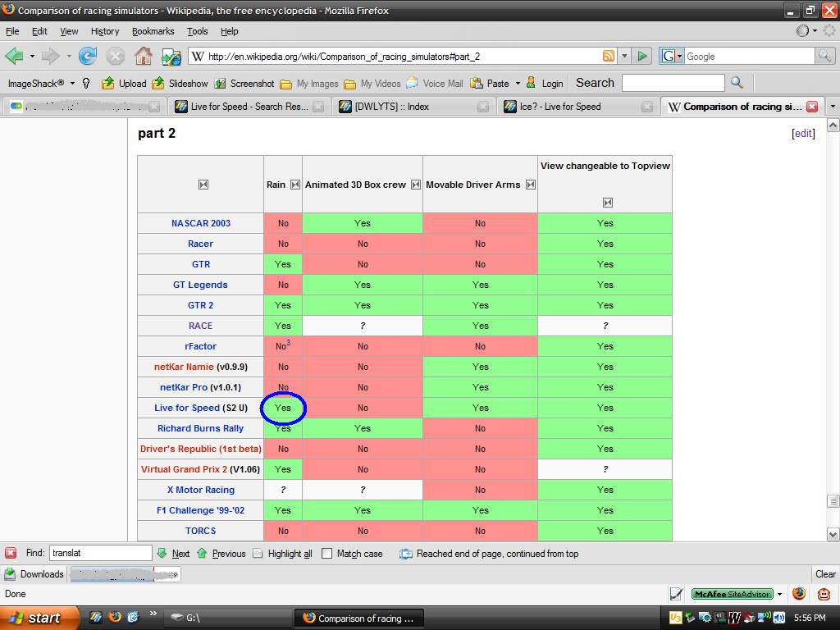
Task: Click the Google search box
Action: tap(749, 57)
